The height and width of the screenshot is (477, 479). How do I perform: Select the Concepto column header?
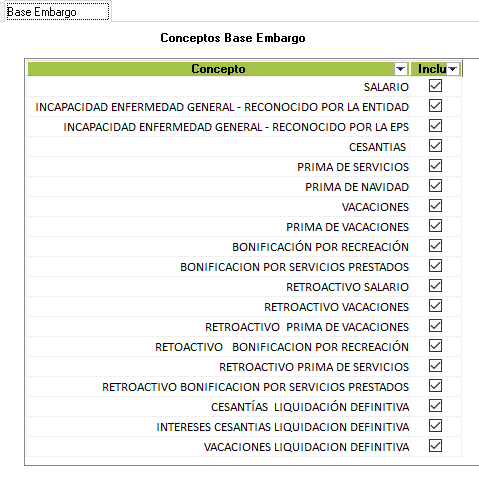pyautogui.click(x=218, y=69)
